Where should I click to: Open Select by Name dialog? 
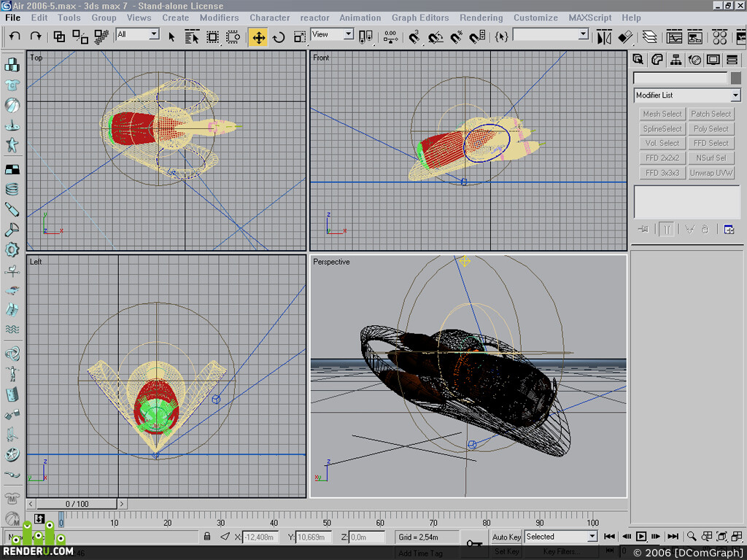tap(192, 36)
